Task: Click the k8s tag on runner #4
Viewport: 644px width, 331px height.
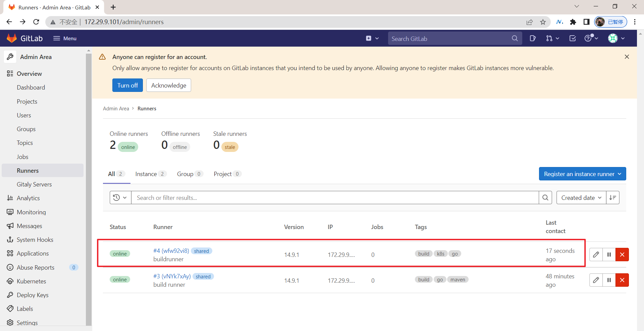Action: coord(440,254)
